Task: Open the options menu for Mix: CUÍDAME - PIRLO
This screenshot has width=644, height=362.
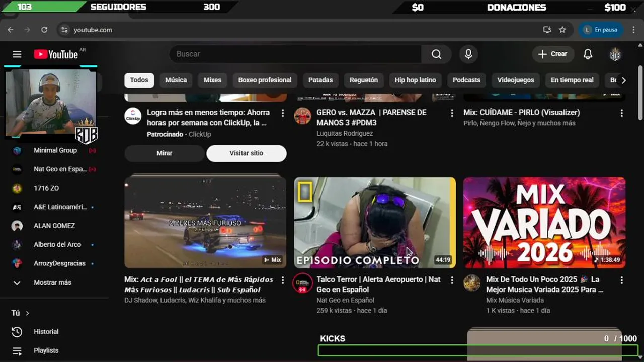Action: tap(622, 113)
